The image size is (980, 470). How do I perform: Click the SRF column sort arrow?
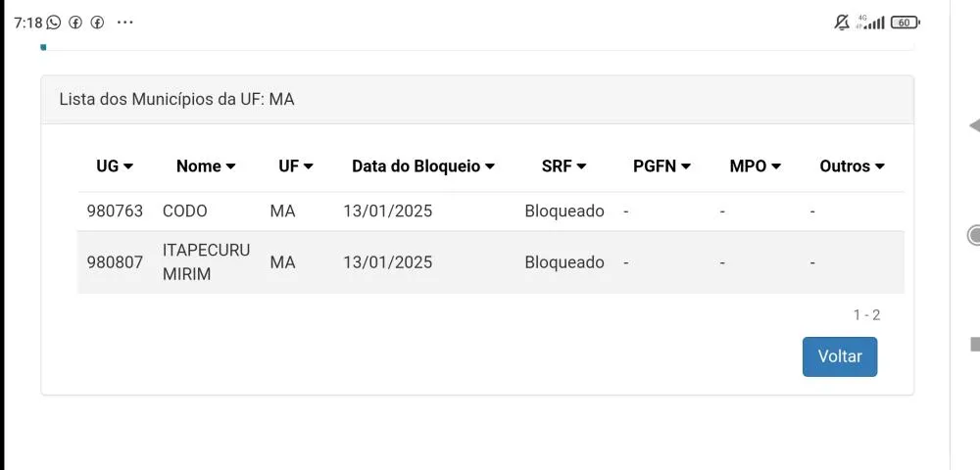[582, 166]
